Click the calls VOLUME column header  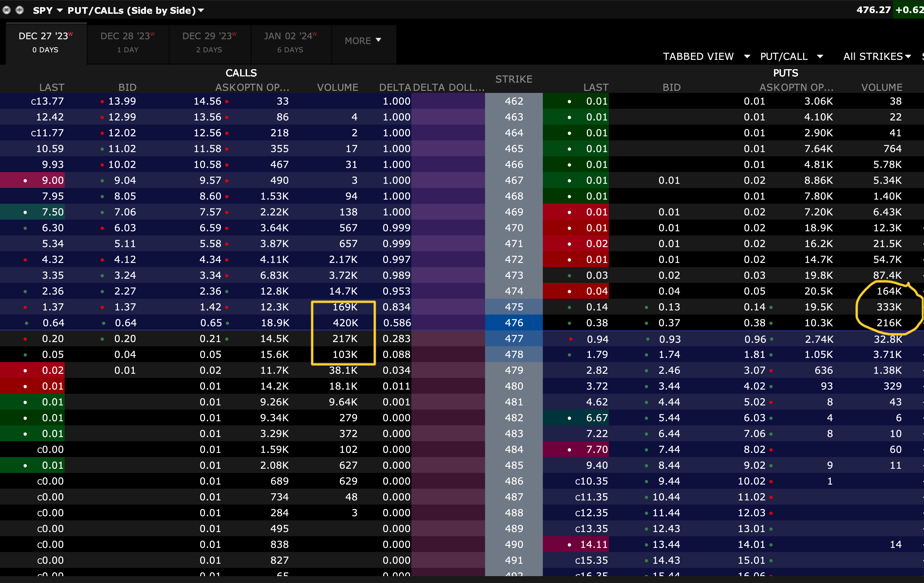click(337, 87)
